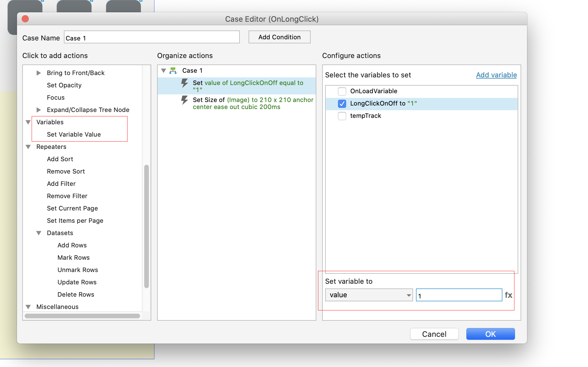The height and width of the screenshot is (367, 588).
Task: Collapse the Variables section
Action: (x=28, y=122)
